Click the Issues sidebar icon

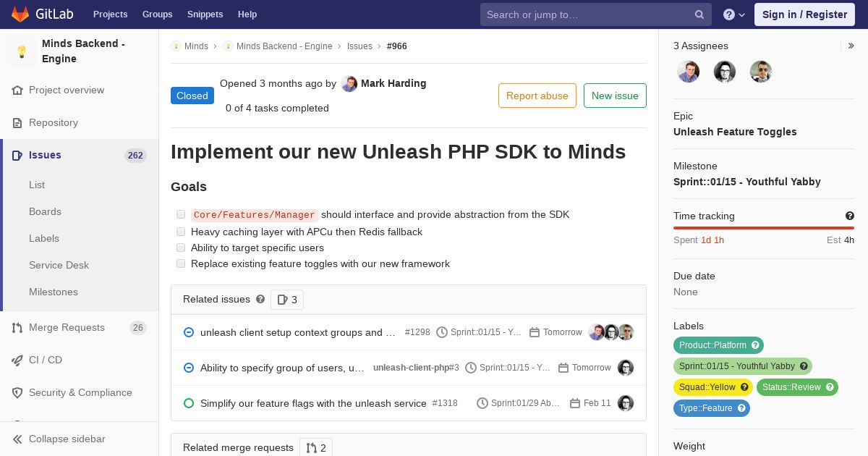click(x=17, y=156)
